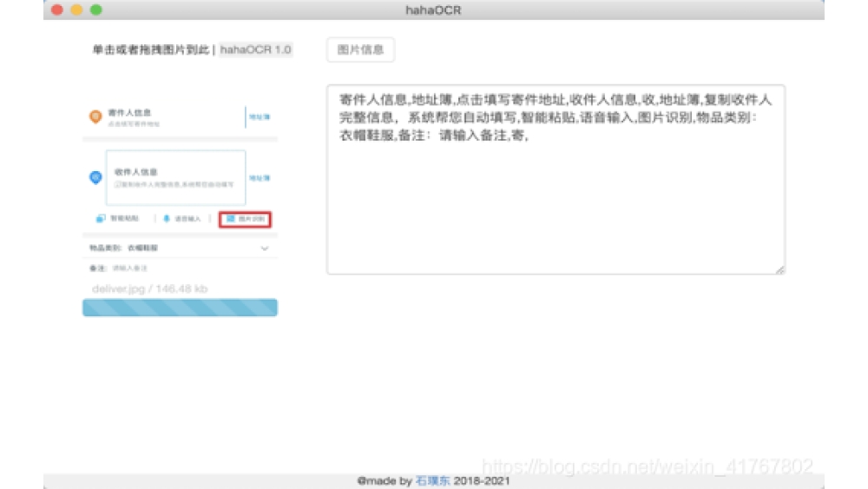
Task: Open 地址簿 next to 寄件人信息
Action: (260, 116)
